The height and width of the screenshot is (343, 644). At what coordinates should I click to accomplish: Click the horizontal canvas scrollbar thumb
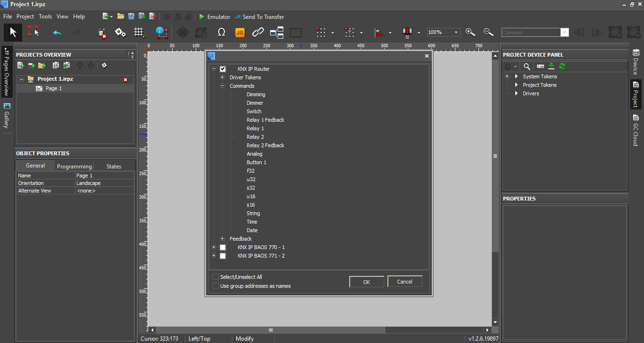click(x=271, y=330)
